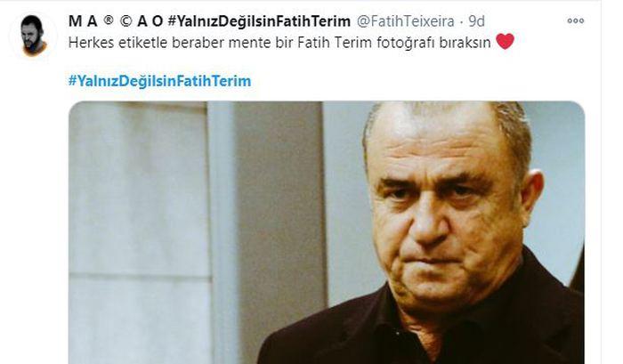Visit the @FatihTeixeira handle profile
The height and width of the screenshot is (364, 623).
point(405,21)
